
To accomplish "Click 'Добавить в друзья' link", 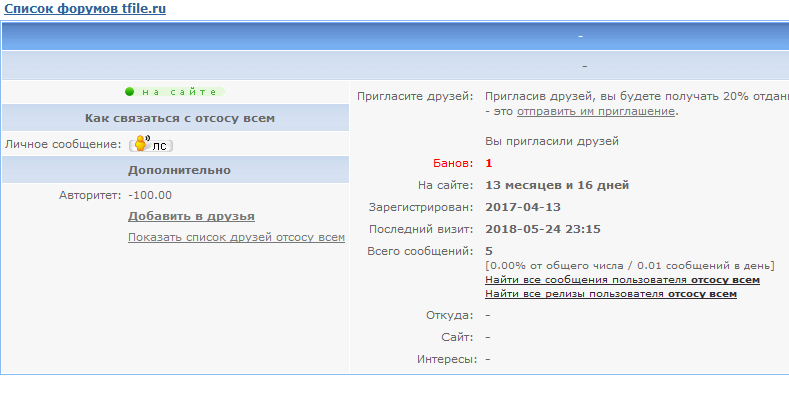I will (x=191, y=216).
